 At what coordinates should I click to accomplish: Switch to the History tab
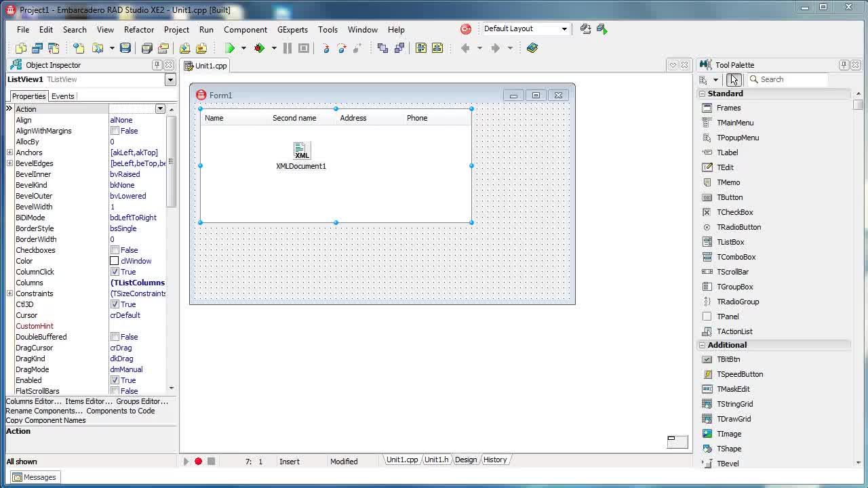pos(495,460)
